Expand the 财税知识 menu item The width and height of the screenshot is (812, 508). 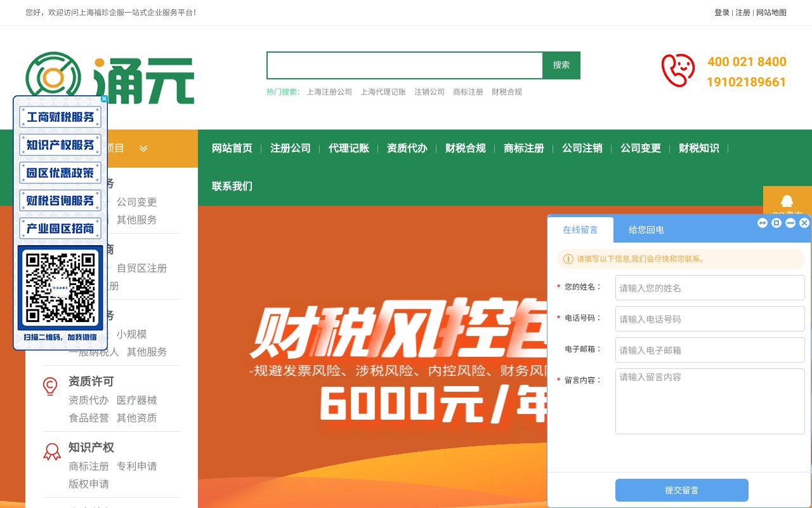[698, 148]
